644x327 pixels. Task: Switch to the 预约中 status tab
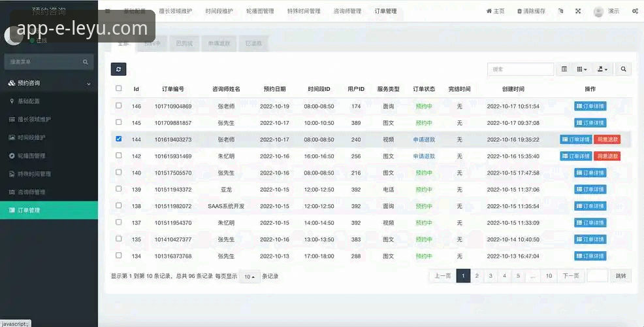click(x=152, y=43)
